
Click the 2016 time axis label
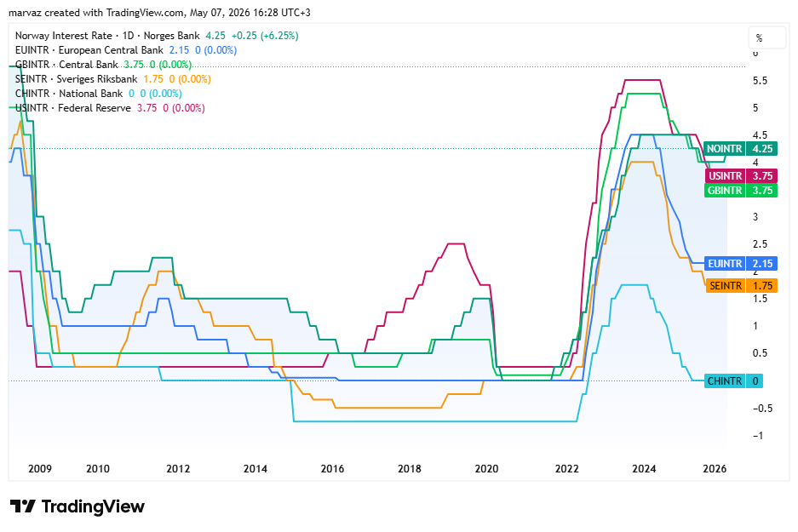[x=332, y=469]
